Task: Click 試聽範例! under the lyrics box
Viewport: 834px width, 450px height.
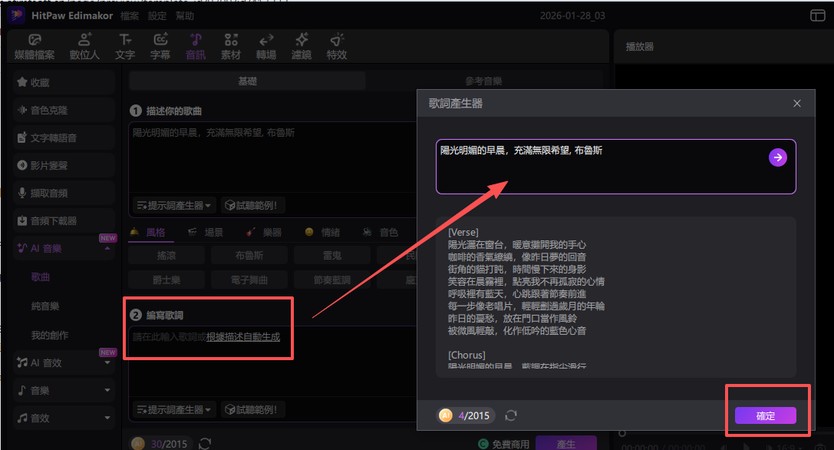Action: pyautogui.click(x=253, y=410)
